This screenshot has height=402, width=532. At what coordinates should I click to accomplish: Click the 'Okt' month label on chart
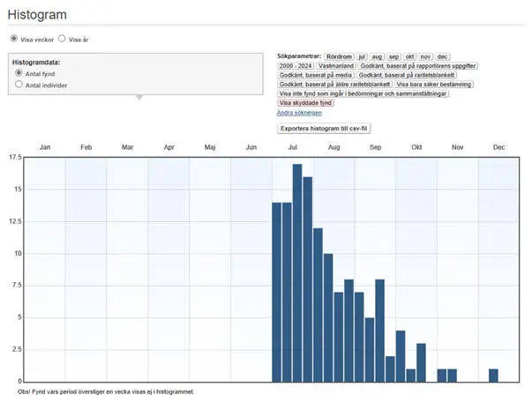tap(416, 147)
